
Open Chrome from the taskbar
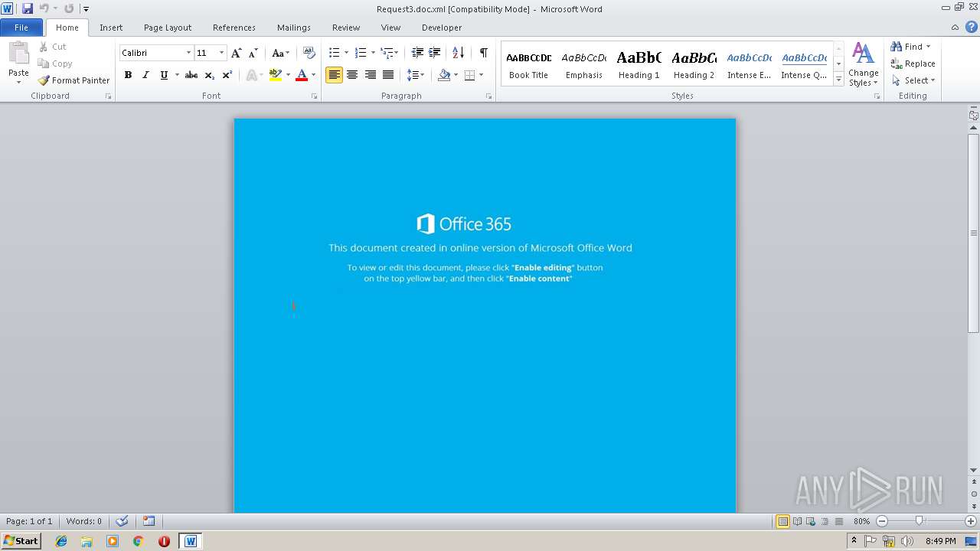click(x=138, y=541)
